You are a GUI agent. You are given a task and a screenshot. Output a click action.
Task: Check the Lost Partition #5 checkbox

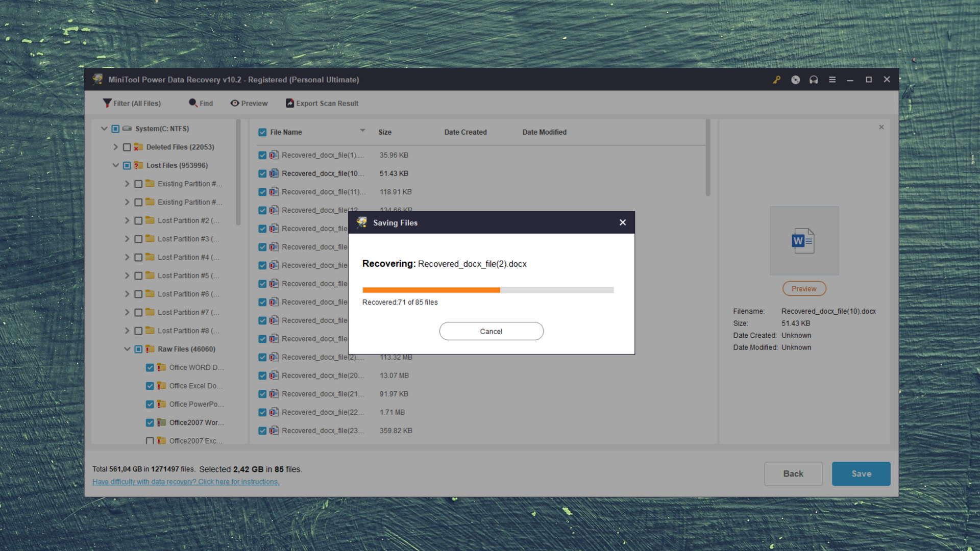coord(138,275)
